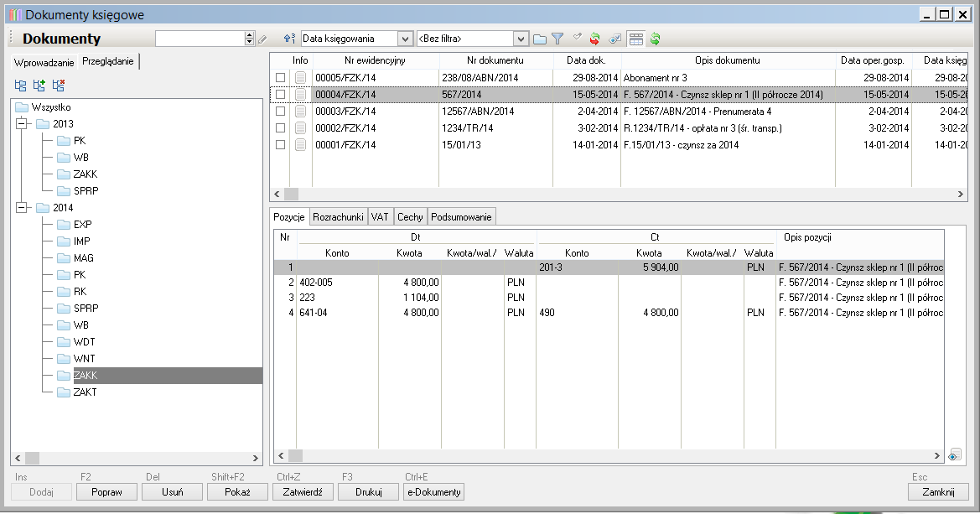Viewport: 980px width, 514px height.
Task: Open the Podsumowanie tab
Action: (x=461, y=217)
